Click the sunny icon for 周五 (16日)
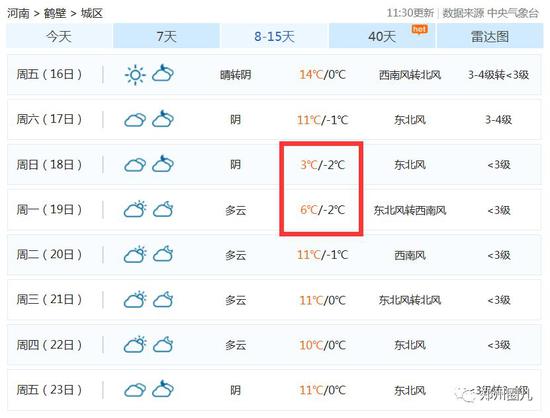550x418 pixels. click(135, 75)
